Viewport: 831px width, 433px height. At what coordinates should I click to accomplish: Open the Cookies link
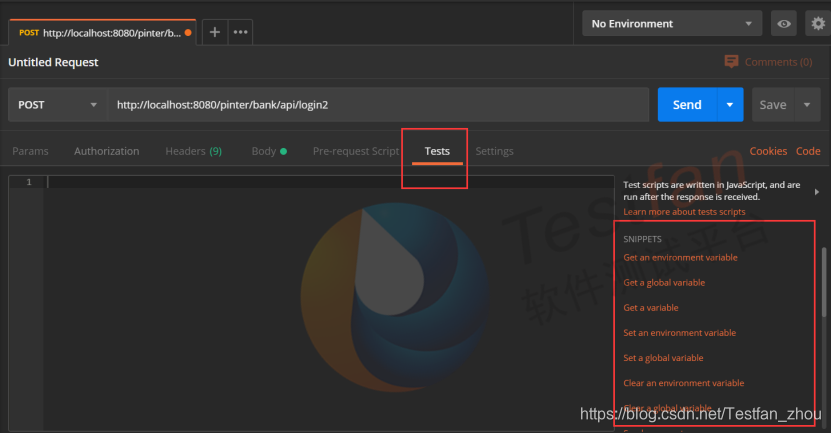768,151
